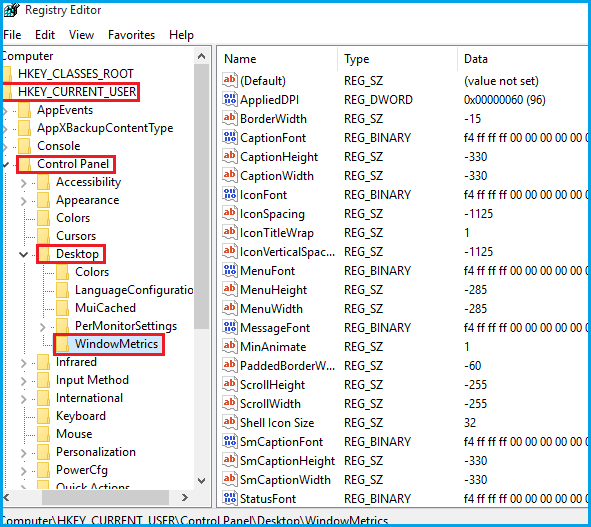Viewport: 591px width, 527px height.
Task: Expand the Infrared key
Action: click(x=24, y=363)
